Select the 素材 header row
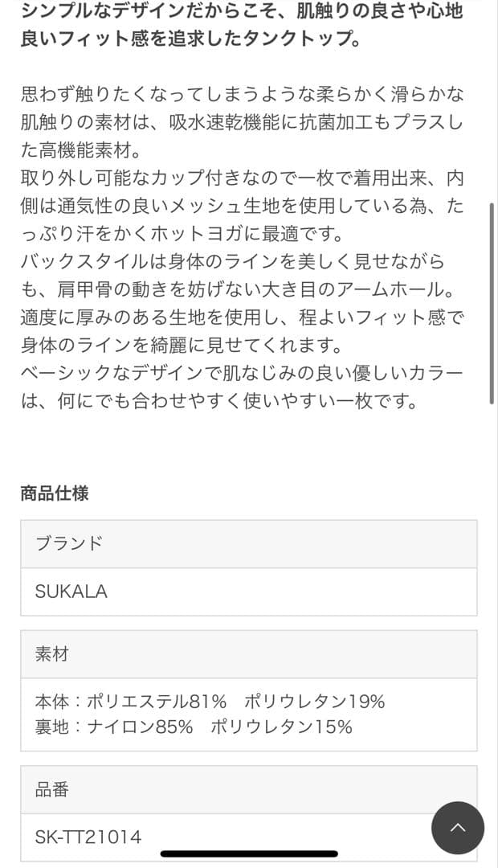The height and width of the screenshot is (868, 498). [x=249, y=654]
